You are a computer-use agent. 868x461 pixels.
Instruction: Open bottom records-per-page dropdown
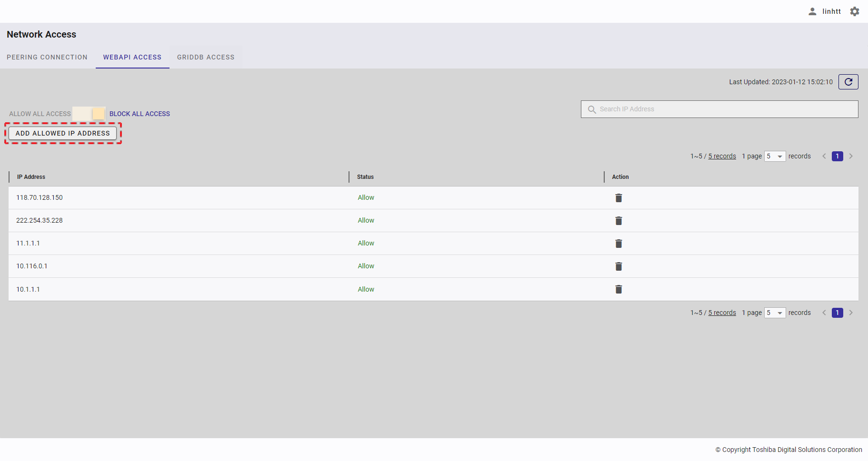(x=775, y=313)
